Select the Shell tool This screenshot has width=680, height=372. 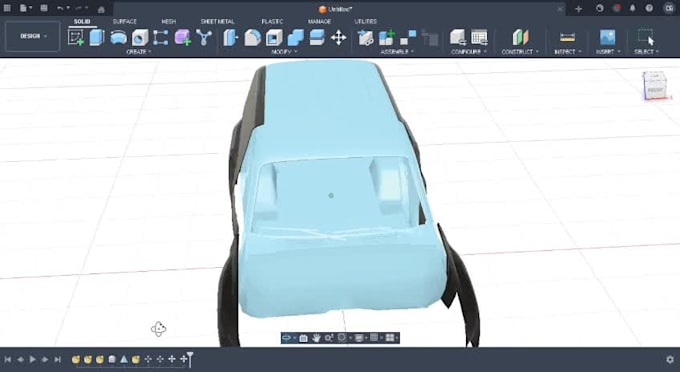274,38
